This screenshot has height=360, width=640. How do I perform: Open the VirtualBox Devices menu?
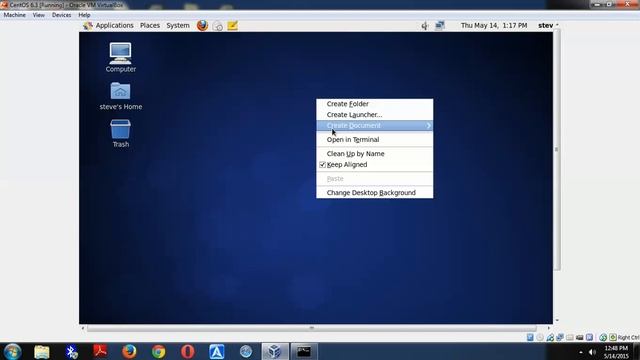[x=61, y=15]
